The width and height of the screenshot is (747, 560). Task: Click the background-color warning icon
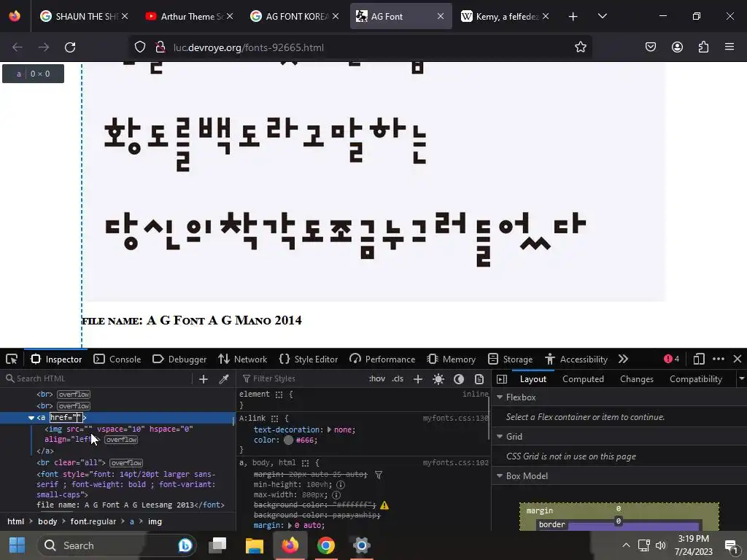pos(384,505)
